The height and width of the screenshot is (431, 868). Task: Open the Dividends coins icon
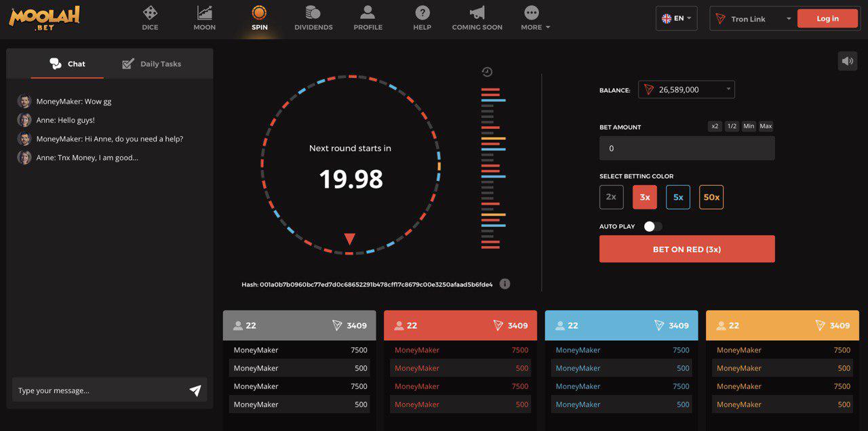click(x=313, y=13)
